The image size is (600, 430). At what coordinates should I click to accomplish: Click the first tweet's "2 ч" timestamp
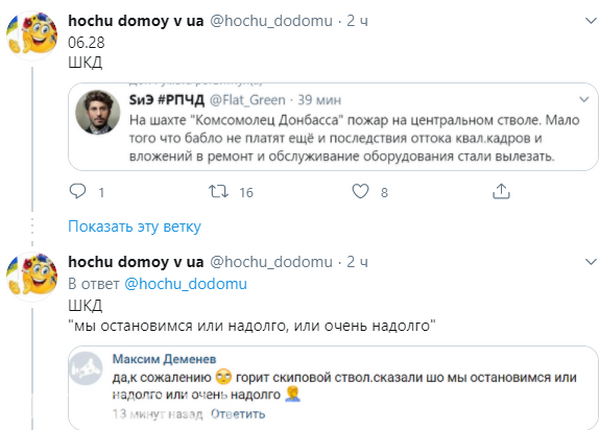358,20
